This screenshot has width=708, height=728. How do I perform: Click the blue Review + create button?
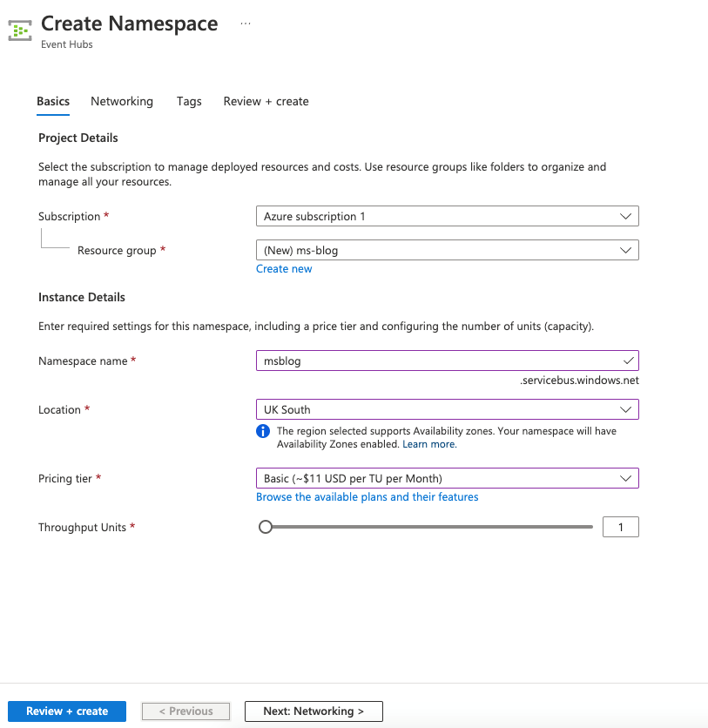pyautogui.click(x=67, y=711)
